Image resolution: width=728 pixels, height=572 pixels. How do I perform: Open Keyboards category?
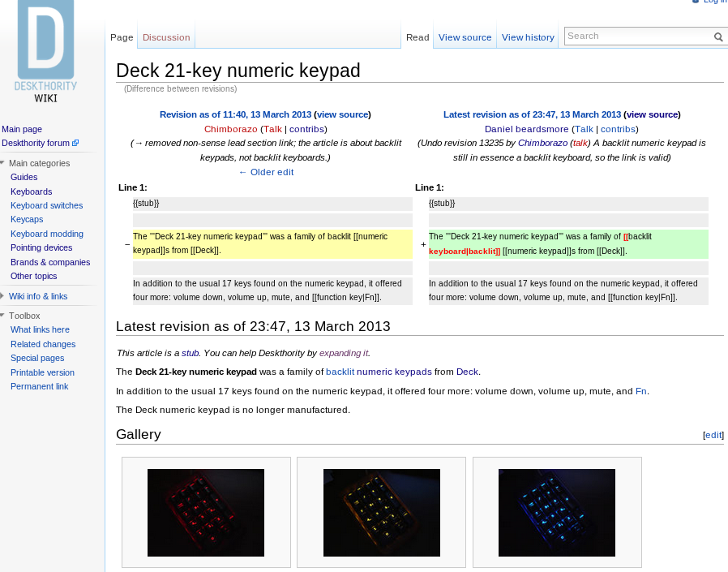click(31, 191)
